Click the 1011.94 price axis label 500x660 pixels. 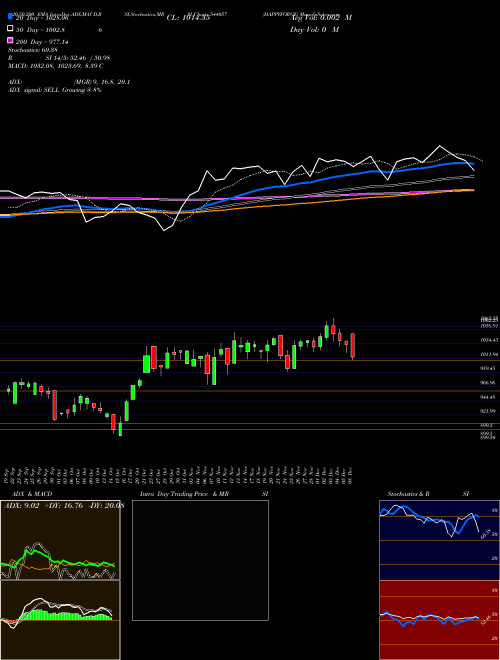[489, 354]
